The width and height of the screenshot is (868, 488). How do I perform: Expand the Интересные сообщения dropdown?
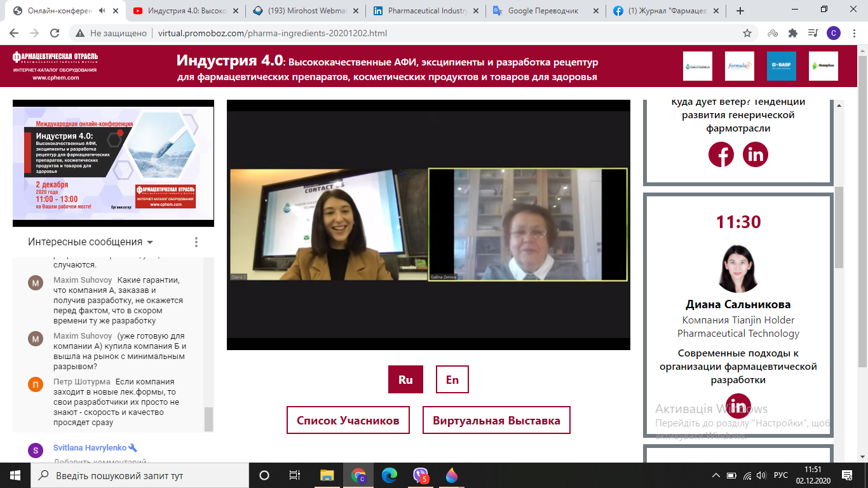click(x=150, y=243)
